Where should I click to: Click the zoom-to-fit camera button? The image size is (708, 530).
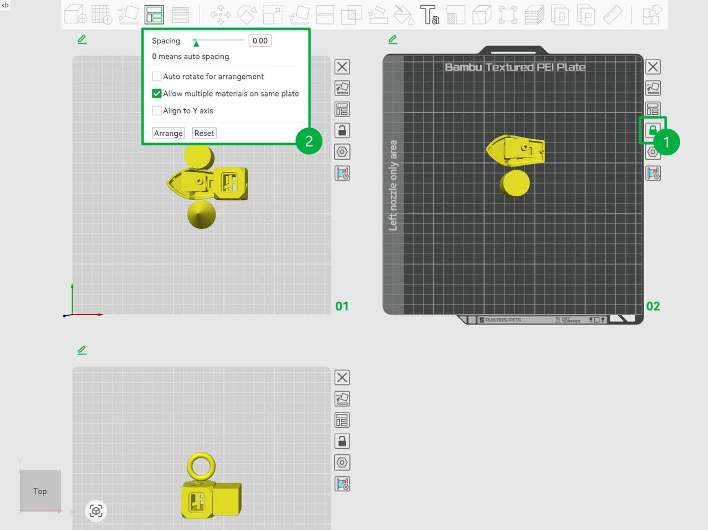tap(96, 511)
